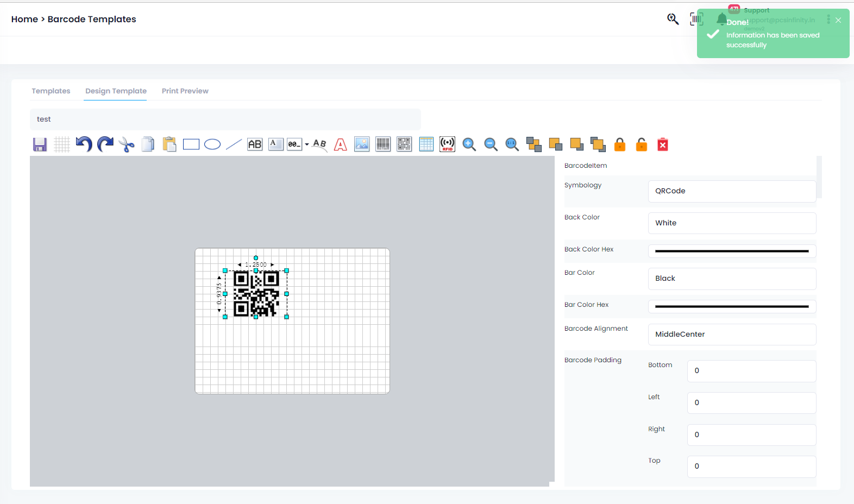Add a counter text item (00_)

tap(294, 144)
